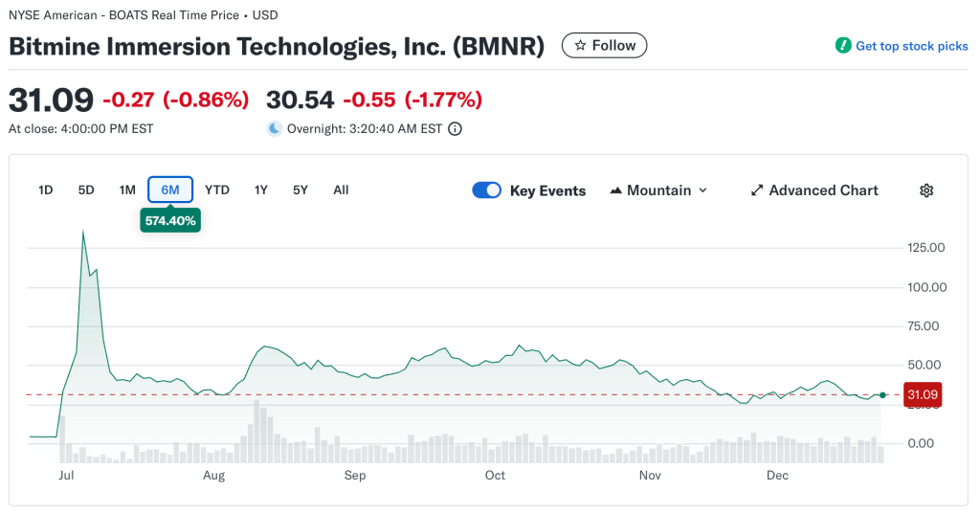The width and height of the screenshot is (980, 514).
Task: Select the 6M time range
Action: pyautogui.click(x=170, y=190)
